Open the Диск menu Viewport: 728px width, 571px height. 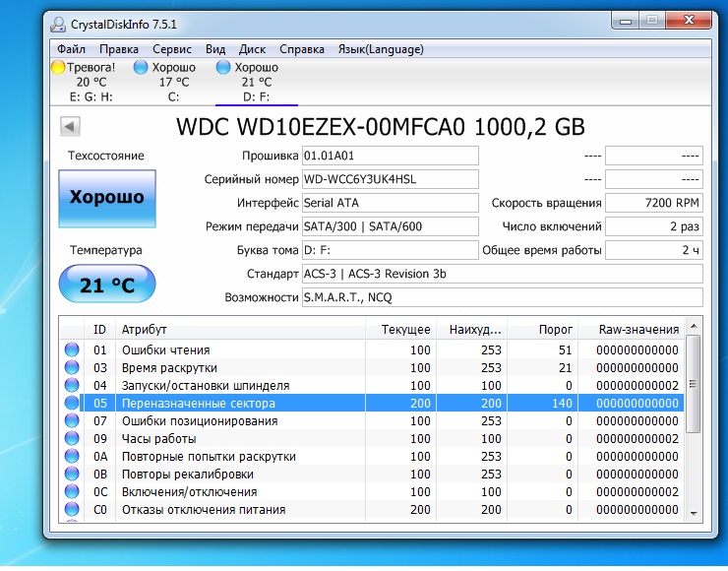(x=252, y=49)
